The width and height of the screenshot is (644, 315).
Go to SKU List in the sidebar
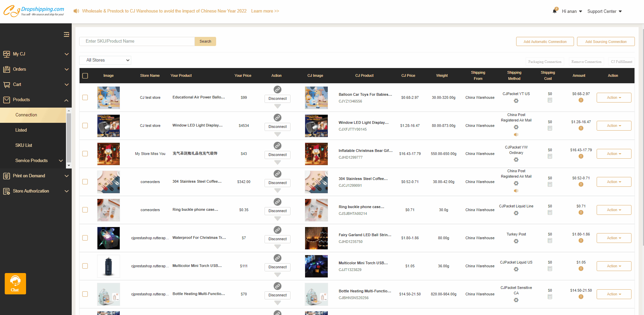24,145
